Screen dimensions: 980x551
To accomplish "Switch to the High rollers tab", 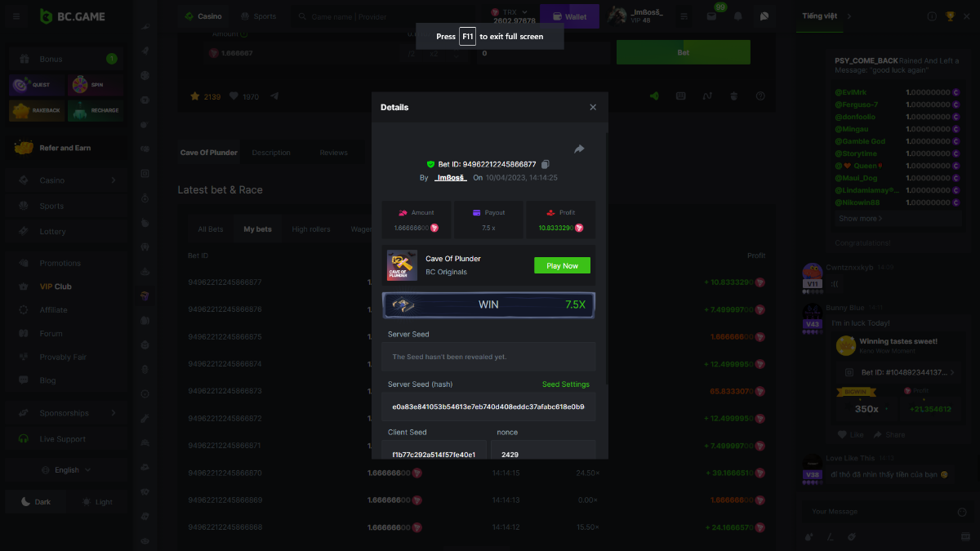I will pos(311,229).
